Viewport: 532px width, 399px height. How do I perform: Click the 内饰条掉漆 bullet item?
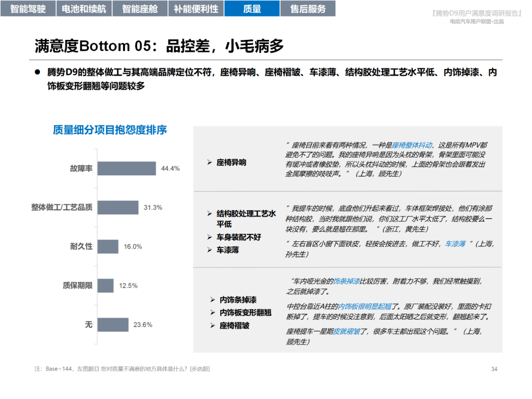pos(238,299)
